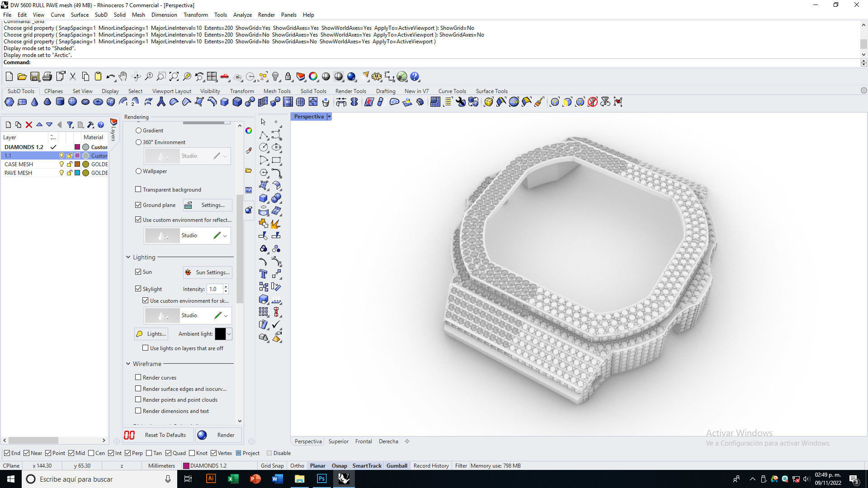
Task: Open the color wheel icon in main toolbar
Action: 313,76
